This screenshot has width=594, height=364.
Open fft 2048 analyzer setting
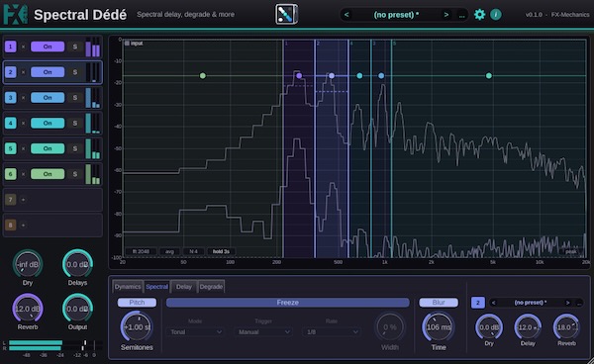click(x=141, y=251)
